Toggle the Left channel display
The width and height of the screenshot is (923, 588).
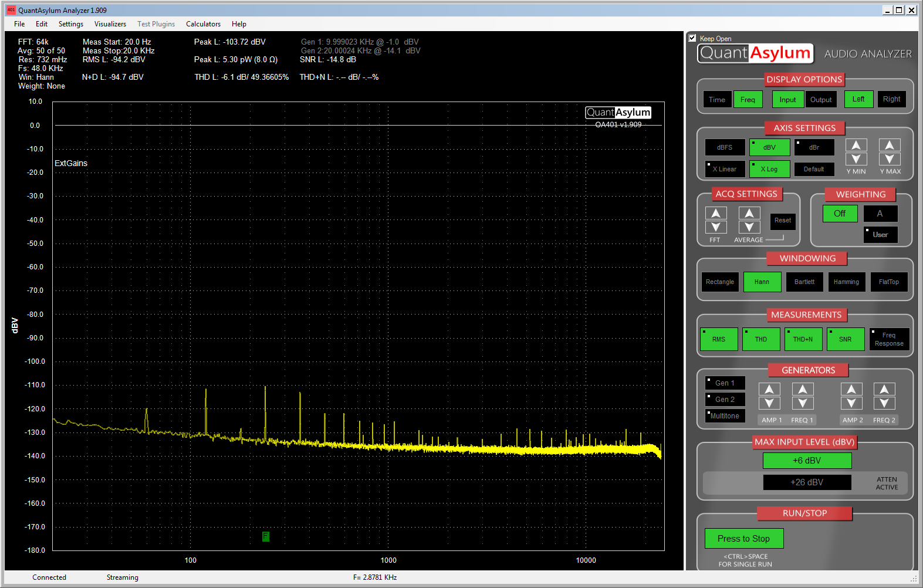(859, 99)
